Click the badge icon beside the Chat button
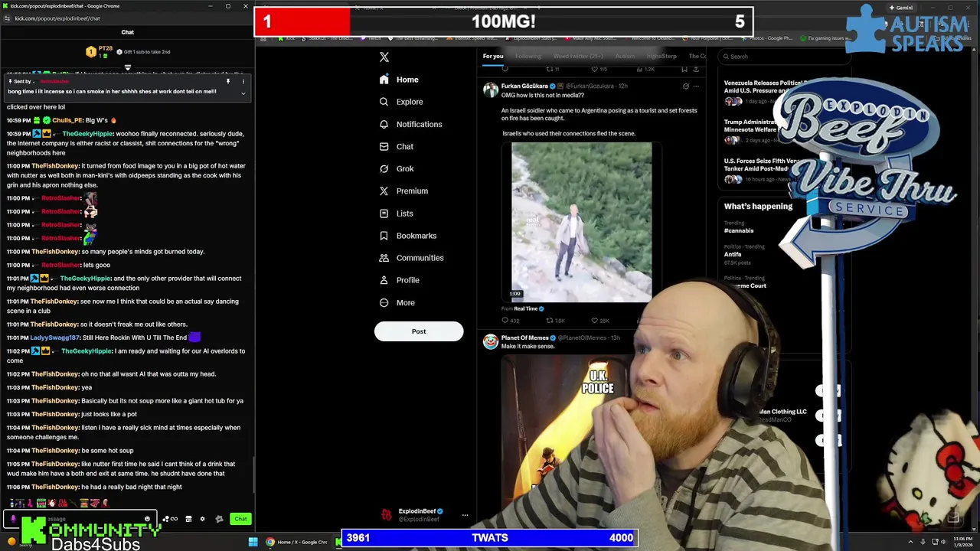Screen dimensions: 980x551 219,519
